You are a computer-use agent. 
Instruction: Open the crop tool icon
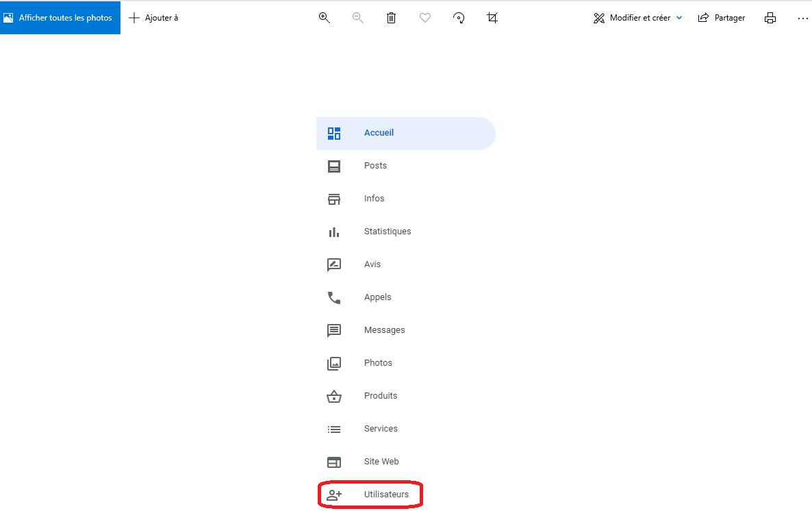coord(492,18)
